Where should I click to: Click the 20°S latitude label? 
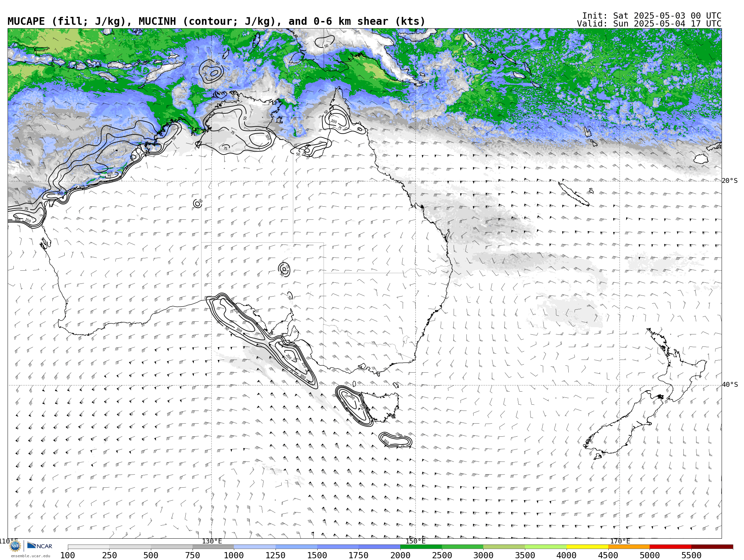[730, 181]
